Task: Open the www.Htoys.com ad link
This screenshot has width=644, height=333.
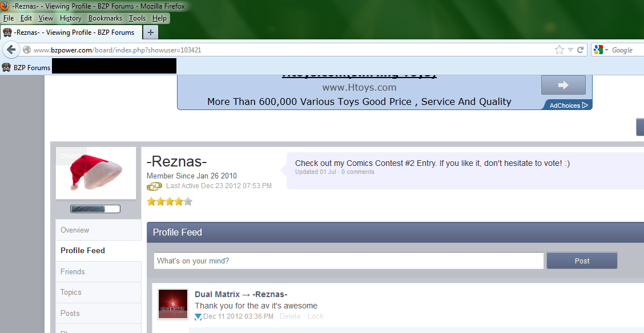Action: 359,87
